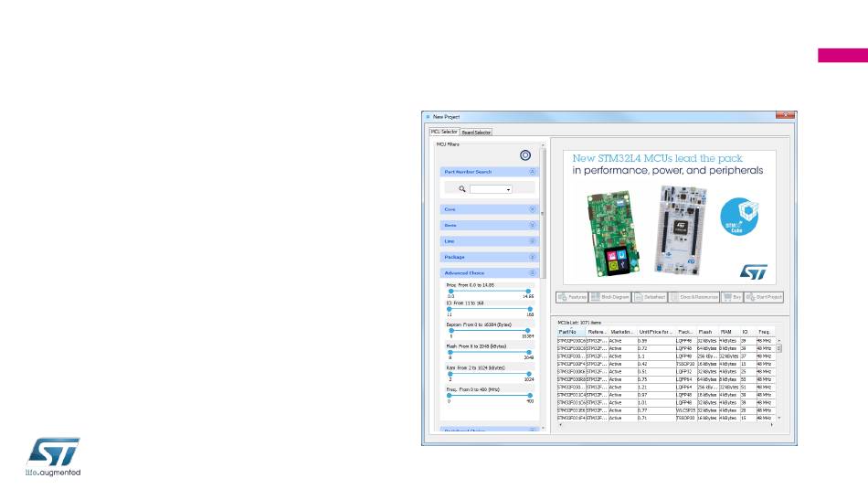The width and height of the screenshot is (868, 489).
Task: Open the Block Diagram view button
Action: [611, 297]
